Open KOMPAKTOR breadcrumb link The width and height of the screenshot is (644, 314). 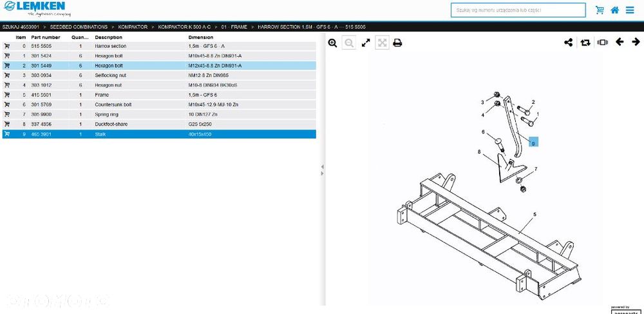[x=133, y=27]
